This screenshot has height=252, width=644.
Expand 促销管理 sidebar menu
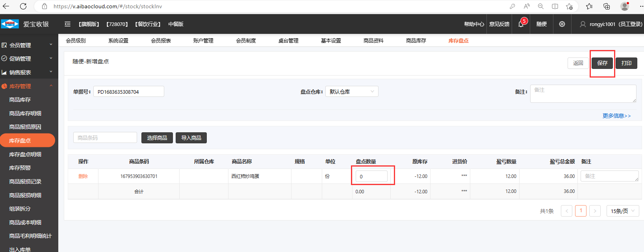(28, 59)
